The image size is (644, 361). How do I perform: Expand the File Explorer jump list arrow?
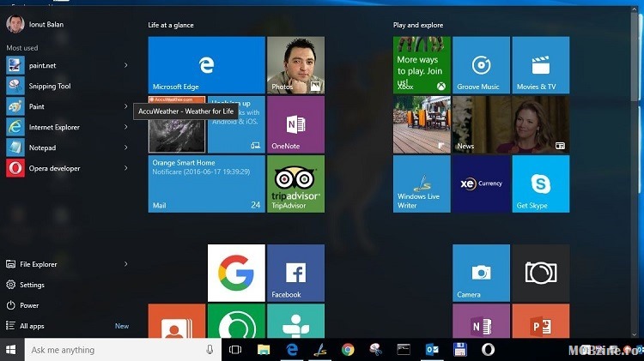click(125, 264)
